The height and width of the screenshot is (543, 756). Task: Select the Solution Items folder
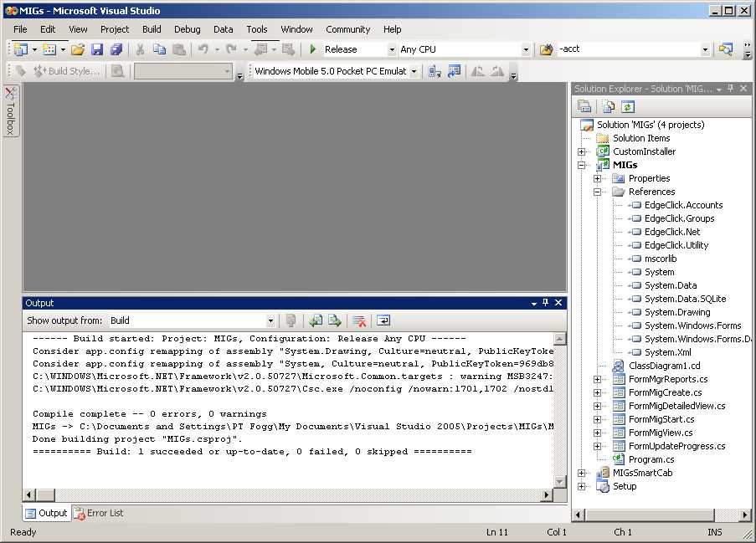640,138
